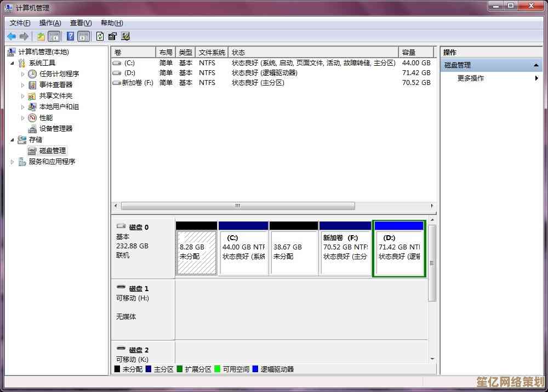The width and height of the screenshot is (548, 392).
Task: Select 设备管理器 (Device Manager) in tree
Action: point(55,129)
